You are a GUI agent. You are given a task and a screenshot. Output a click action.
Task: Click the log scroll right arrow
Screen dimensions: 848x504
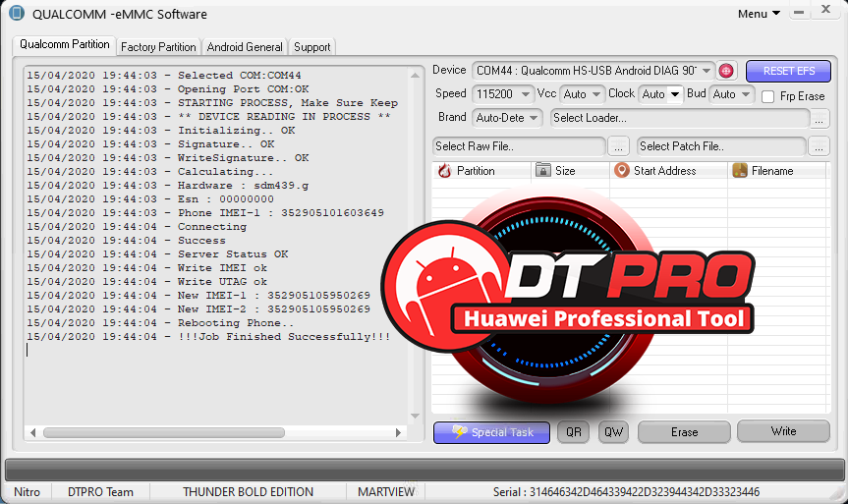click(x=399, y=432)
